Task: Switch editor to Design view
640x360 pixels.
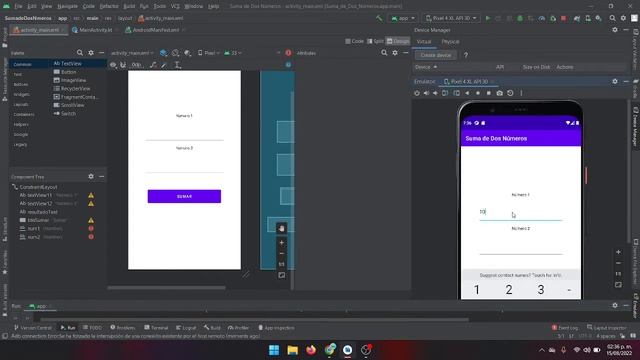Action: [398, 41]
